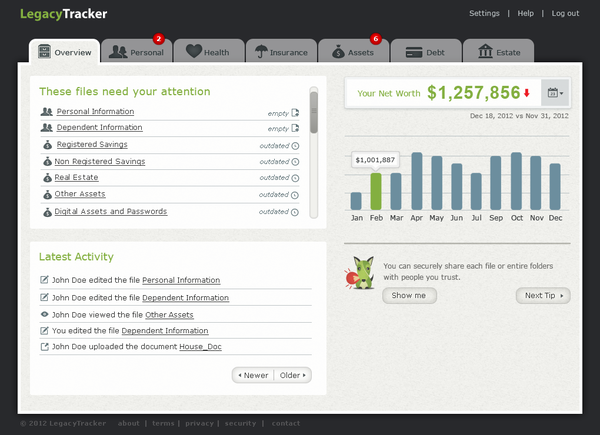
Task: Click the outdated clock icon for Real Estate
Action: pyautogui.click(x=295, y=178)
